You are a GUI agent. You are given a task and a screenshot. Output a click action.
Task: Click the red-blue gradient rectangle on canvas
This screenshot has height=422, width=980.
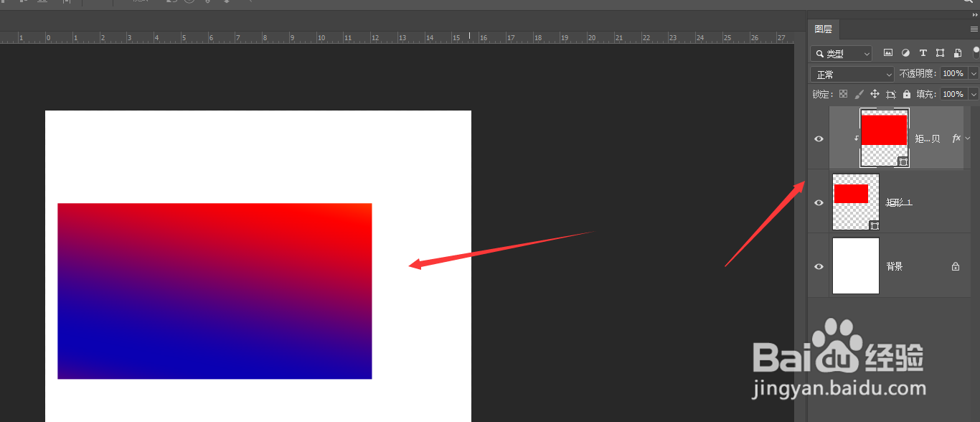(x=215, y=291)
